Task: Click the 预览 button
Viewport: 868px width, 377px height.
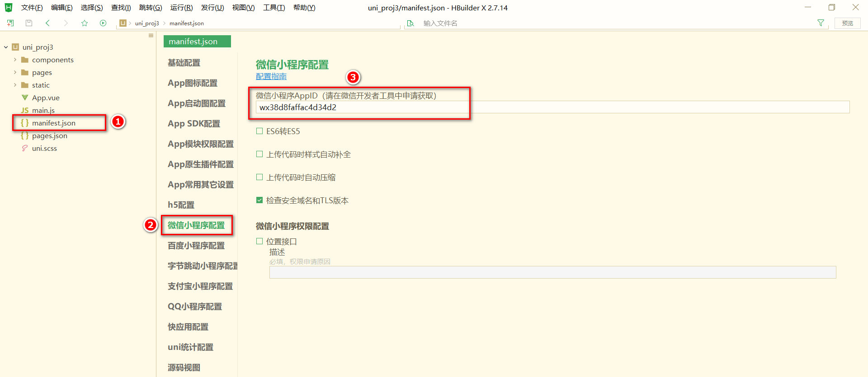Action: (x=848, y=23)
